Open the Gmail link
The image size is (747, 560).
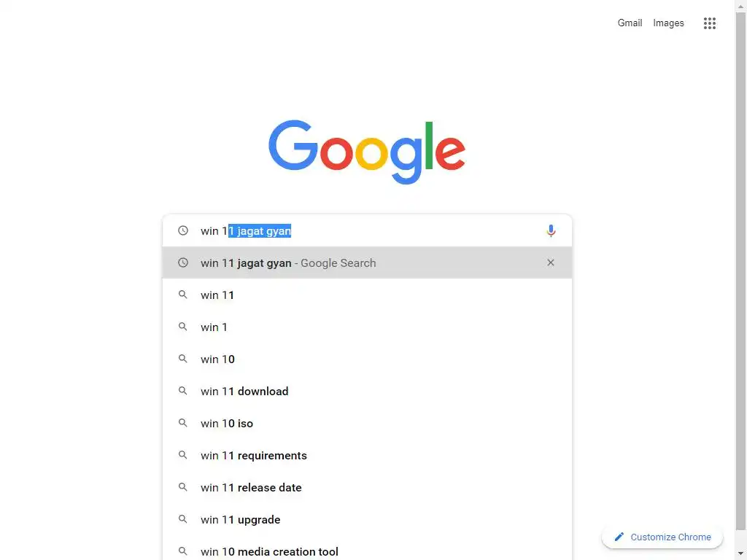click(630, 23)
